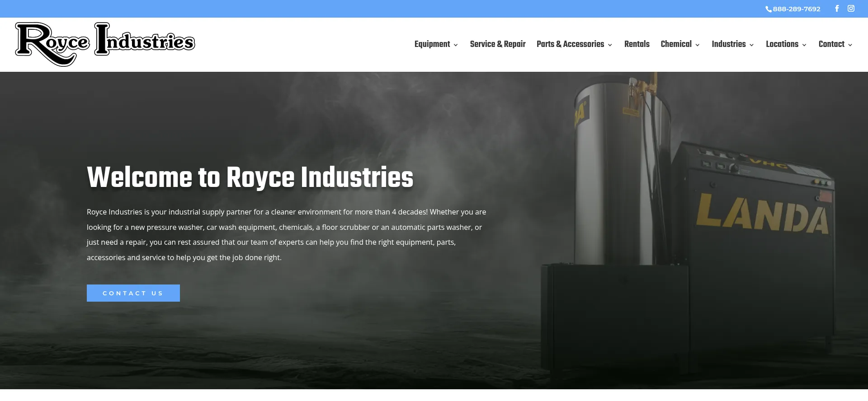Open the Locations menu
868x401 pixels.
pos(782,44)
